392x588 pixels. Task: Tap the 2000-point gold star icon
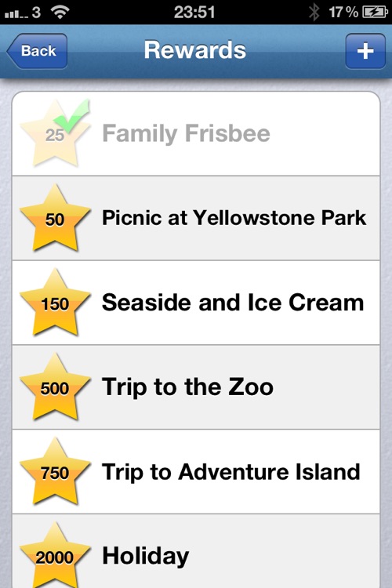click(x=55, y=555)
